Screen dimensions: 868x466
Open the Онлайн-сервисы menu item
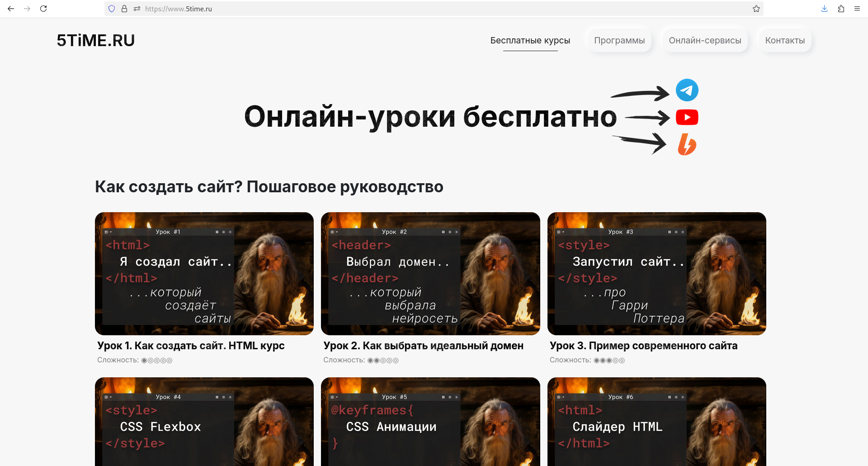point(705,40)
